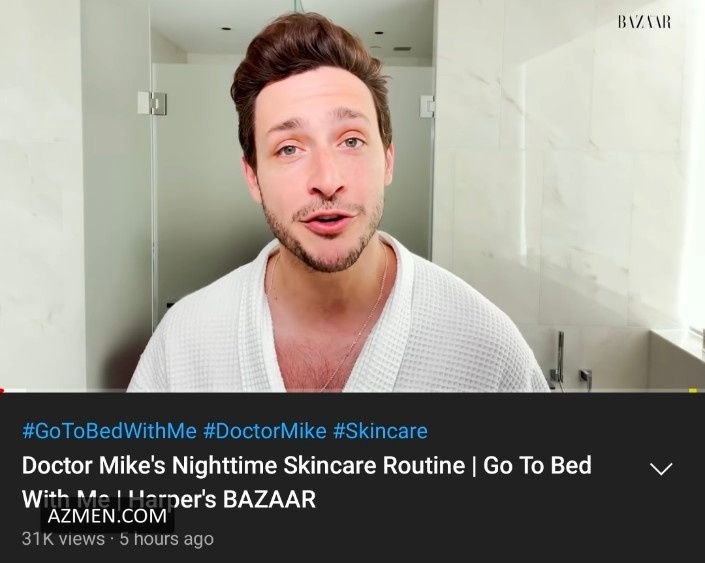Click the AZMEN.COM watermark overlay

point(107,516)
